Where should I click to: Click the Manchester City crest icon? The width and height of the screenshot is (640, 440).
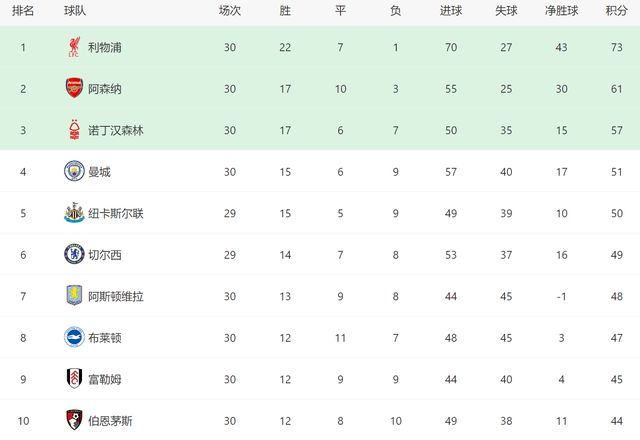(74, 171)
